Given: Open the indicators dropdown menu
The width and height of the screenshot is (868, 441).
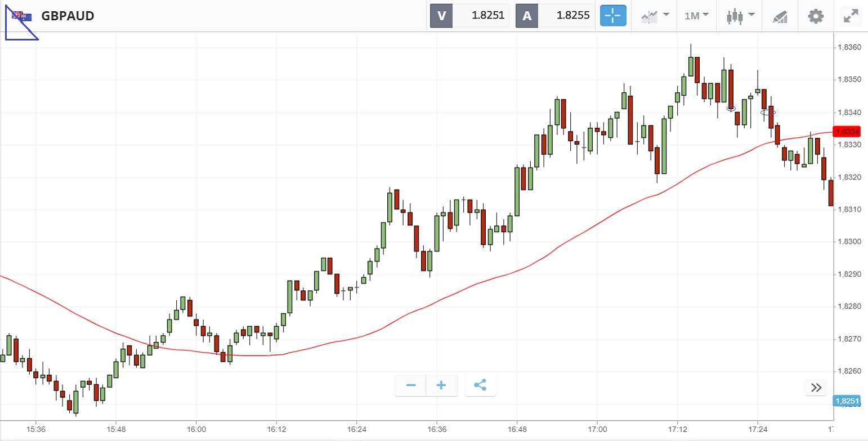Looking at the screenshot, I should click(654, 16).
